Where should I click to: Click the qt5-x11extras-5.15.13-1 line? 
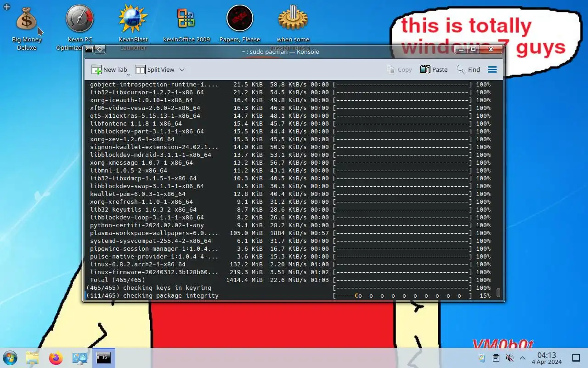290,116
